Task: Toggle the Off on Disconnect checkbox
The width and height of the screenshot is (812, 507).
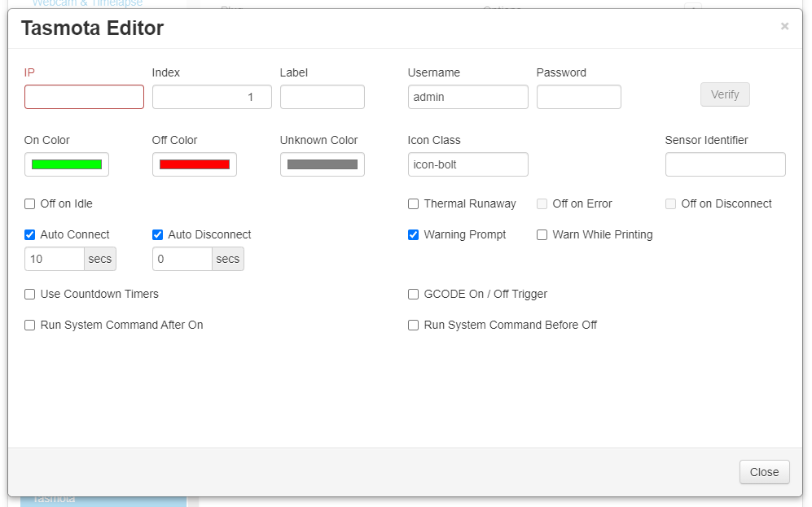Action: coord(670,203)
